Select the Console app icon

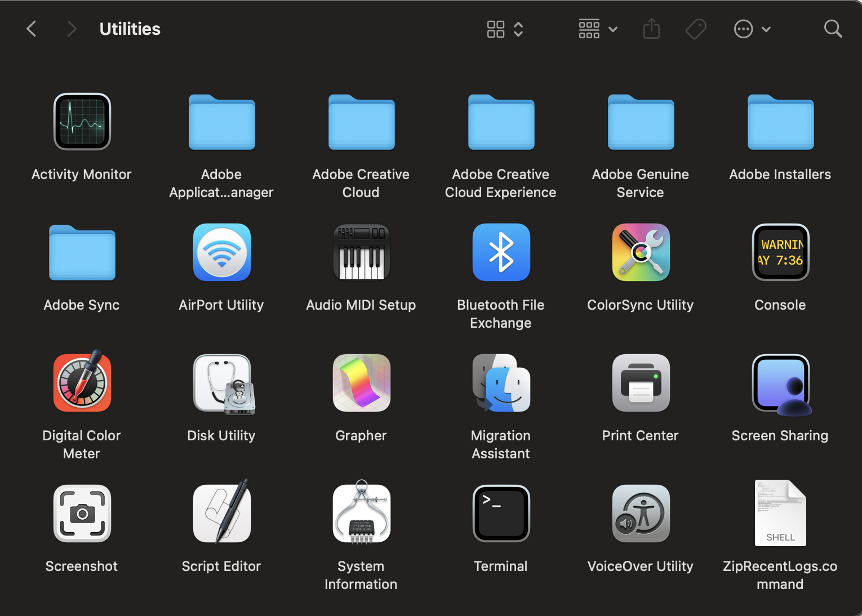(780, 252)
